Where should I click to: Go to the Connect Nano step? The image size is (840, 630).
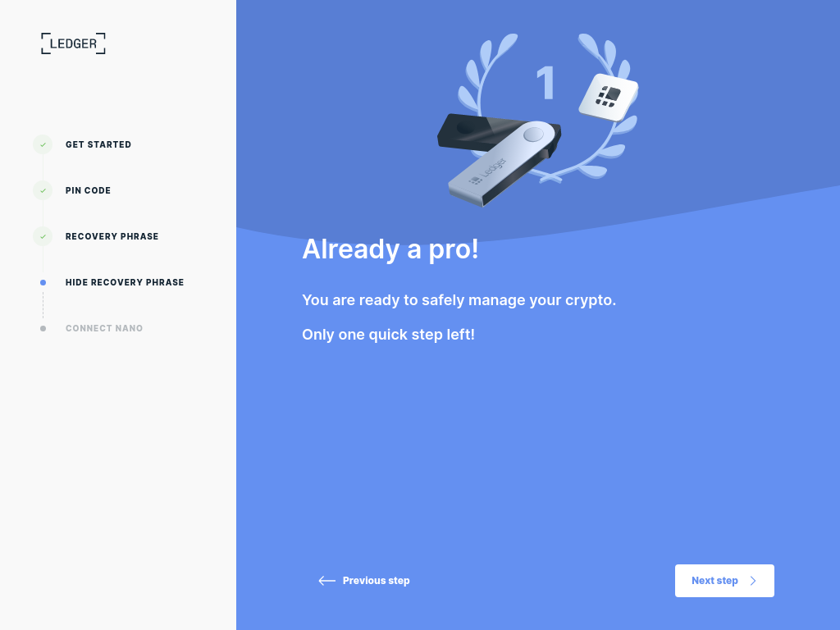pos(104,328)
